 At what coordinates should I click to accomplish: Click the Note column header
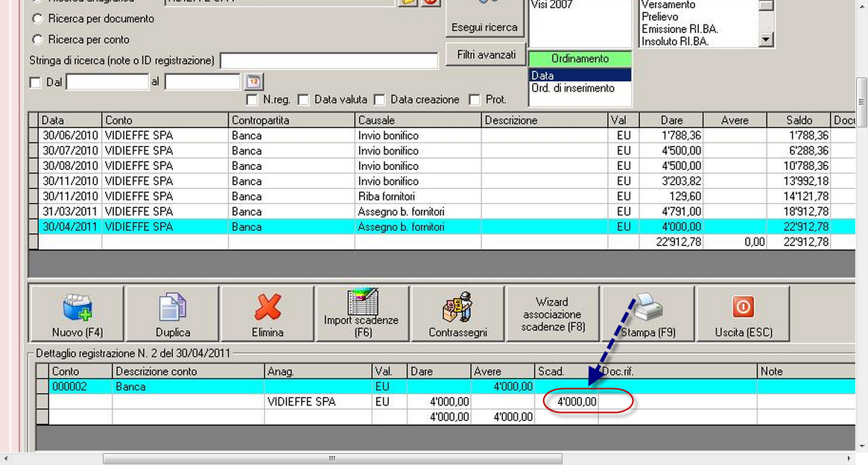(806, 371)
